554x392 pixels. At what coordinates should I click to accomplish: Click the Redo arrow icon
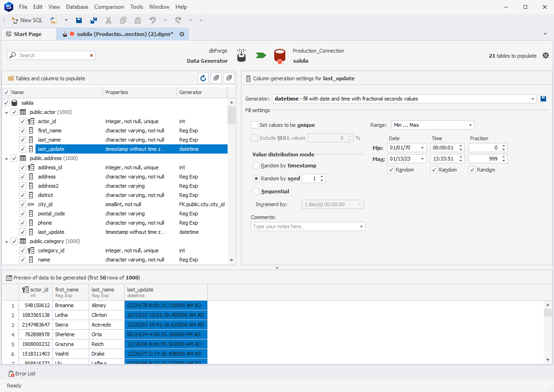coord(178,20)
